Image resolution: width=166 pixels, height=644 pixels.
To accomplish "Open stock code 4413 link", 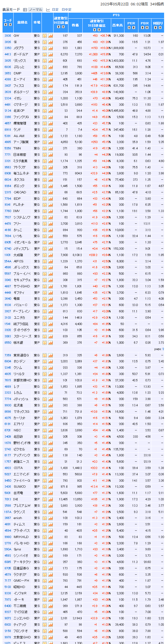I will (8, 54).
